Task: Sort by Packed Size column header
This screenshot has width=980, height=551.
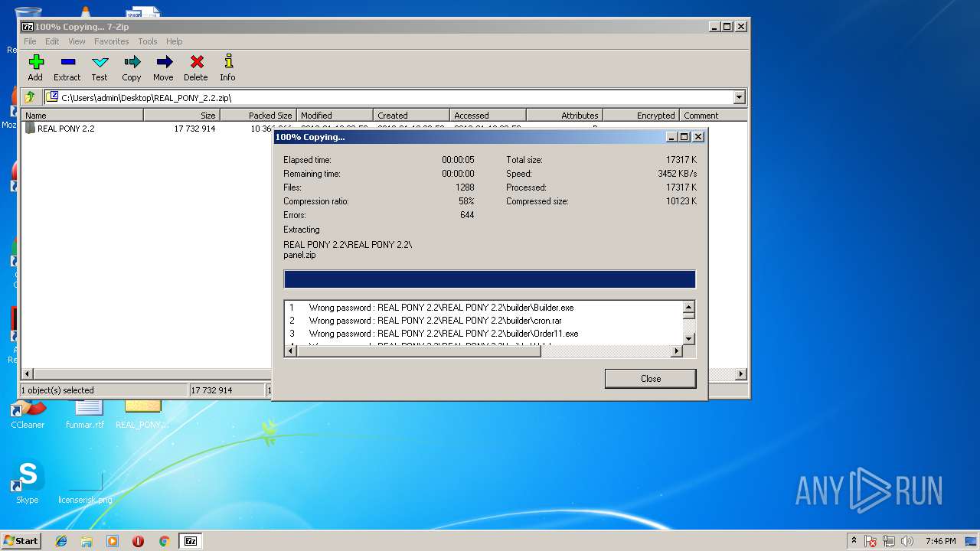Action: pyautogui.click(x=258, y=116)
